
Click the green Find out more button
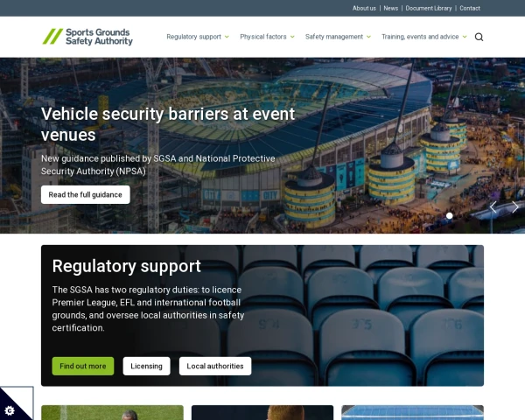coord(83,366)
